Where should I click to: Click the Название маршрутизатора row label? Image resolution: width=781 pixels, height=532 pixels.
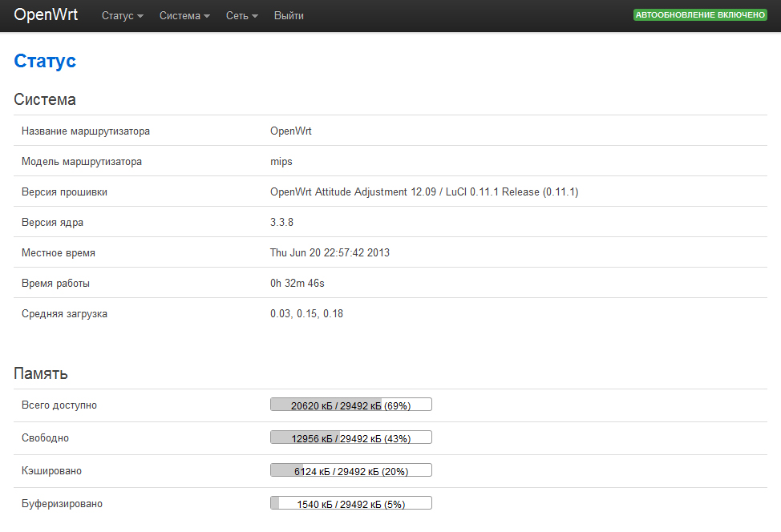coord(86,131)
